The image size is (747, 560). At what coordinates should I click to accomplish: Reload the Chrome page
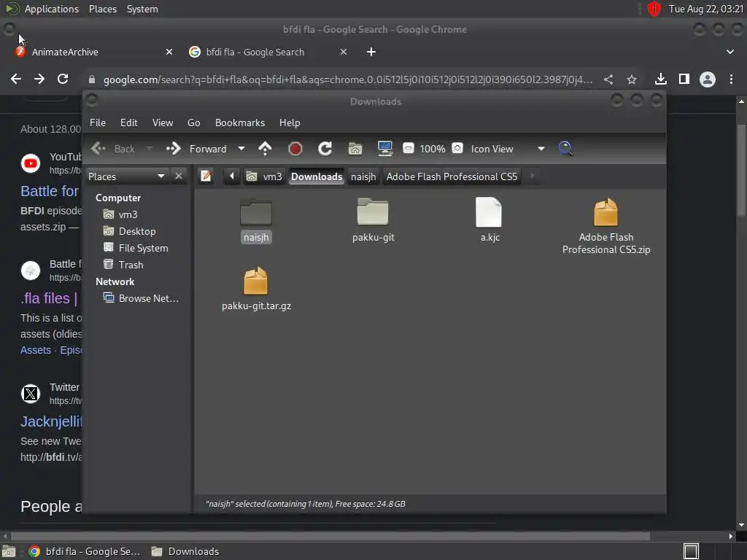click(63, 79)
